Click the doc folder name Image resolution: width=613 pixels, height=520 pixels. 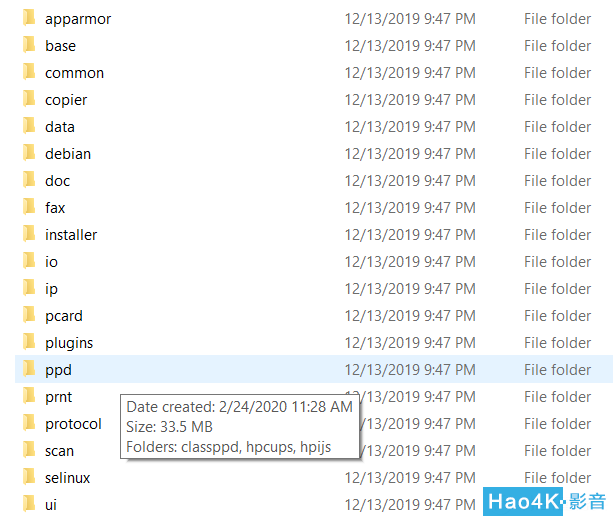(x=57, y=181)
